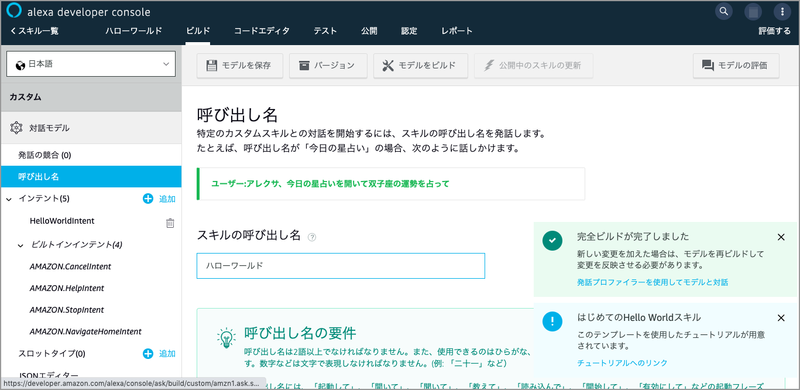Select 呼び出し名 in the sidebar
This screenshot has width=800, height=390.
(91, 177)
